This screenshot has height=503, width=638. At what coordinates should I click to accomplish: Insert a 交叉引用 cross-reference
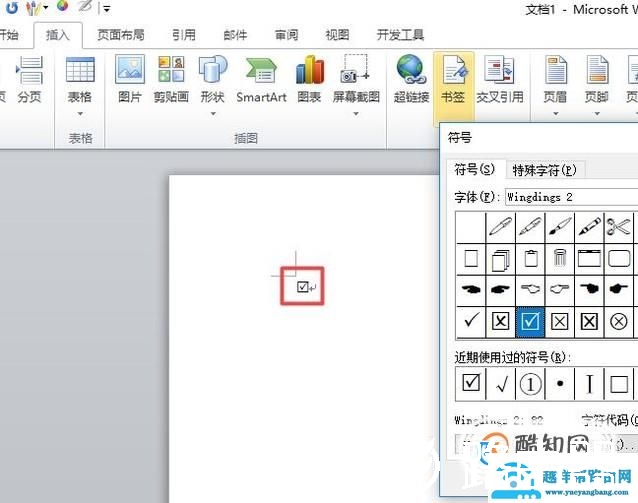click(x=500, y=79)
